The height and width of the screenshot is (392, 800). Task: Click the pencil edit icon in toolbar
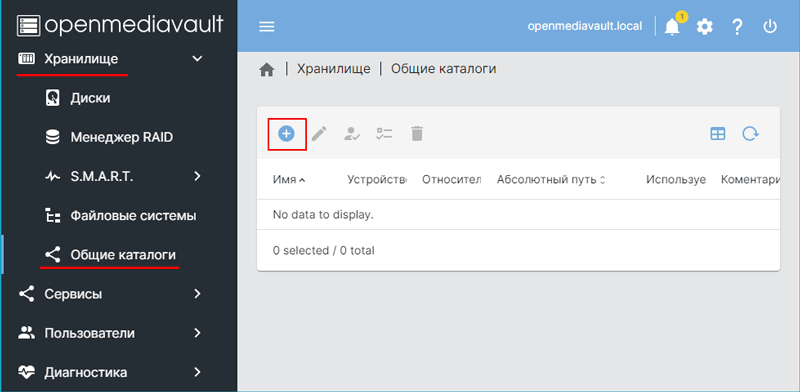click(319, 134)
